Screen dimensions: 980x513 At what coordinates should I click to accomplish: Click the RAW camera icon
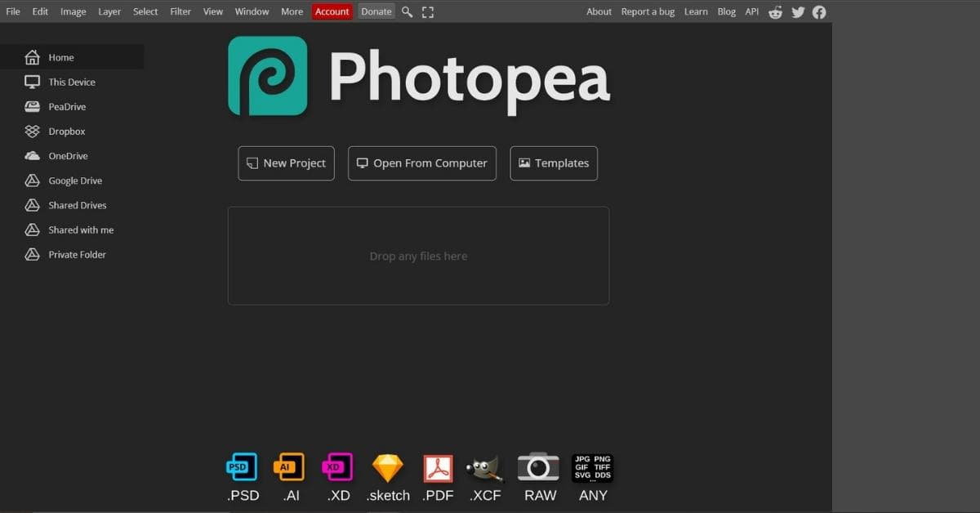[x=539, y=467]
